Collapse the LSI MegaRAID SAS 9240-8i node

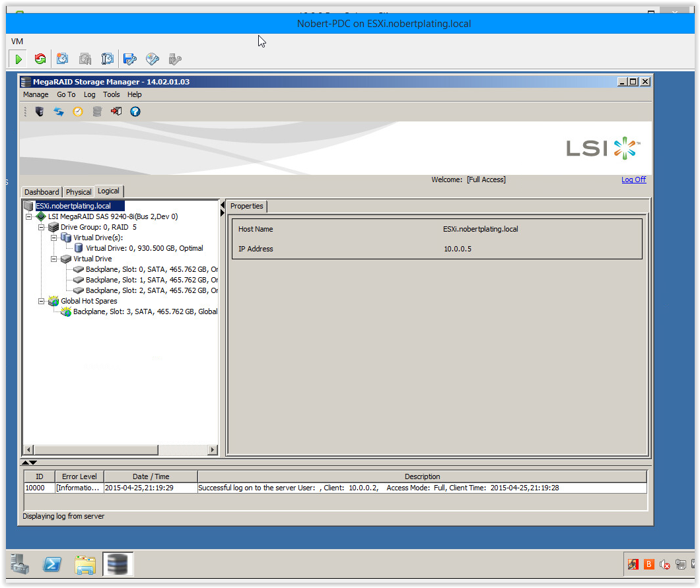tap(28, 217)
